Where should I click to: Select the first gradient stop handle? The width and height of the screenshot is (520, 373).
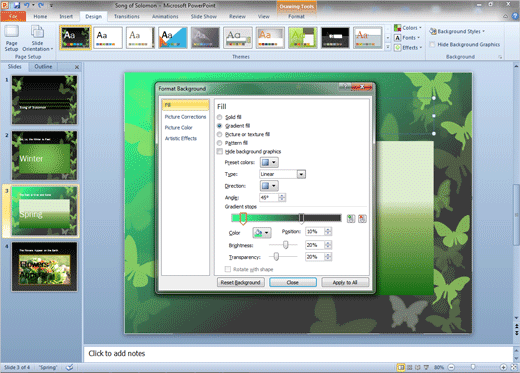pos(243,219)
